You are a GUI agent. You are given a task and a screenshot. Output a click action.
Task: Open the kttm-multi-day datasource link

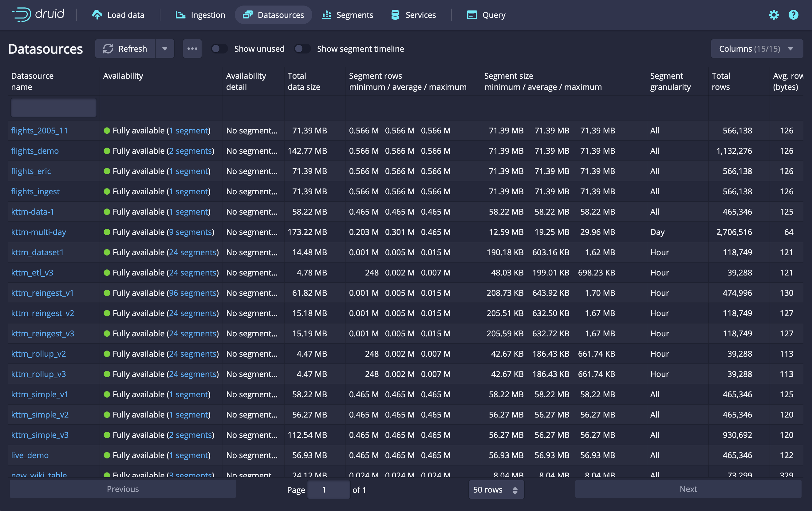[38, 232]
